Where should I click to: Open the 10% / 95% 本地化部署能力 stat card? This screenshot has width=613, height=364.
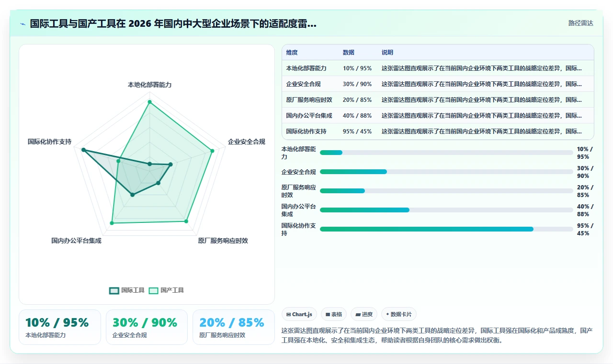[60, 327]
